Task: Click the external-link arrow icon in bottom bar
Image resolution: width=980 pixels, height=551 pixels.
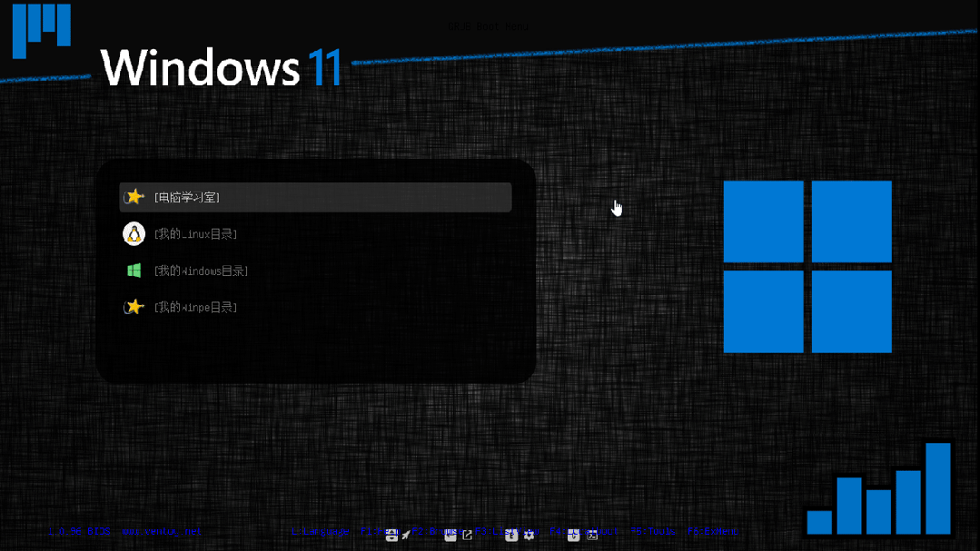Action: click(x=468, y=535)
